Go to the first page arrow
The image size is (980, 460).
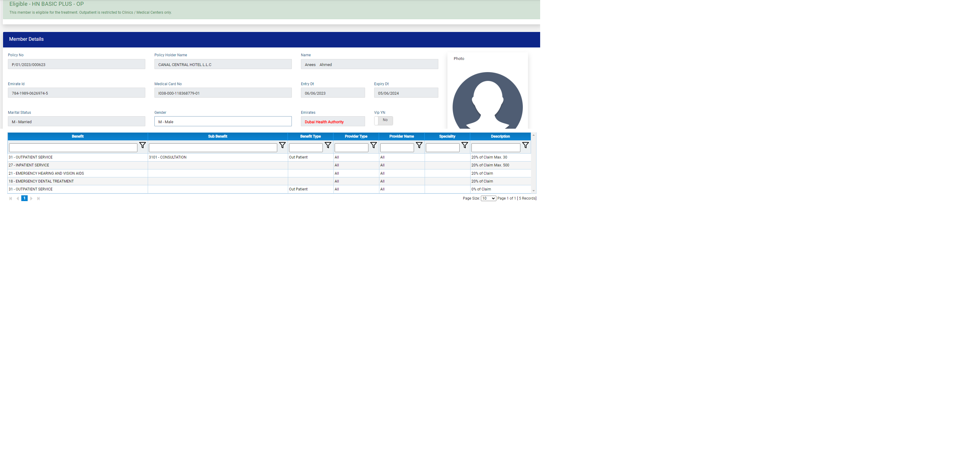pos(11,198)
